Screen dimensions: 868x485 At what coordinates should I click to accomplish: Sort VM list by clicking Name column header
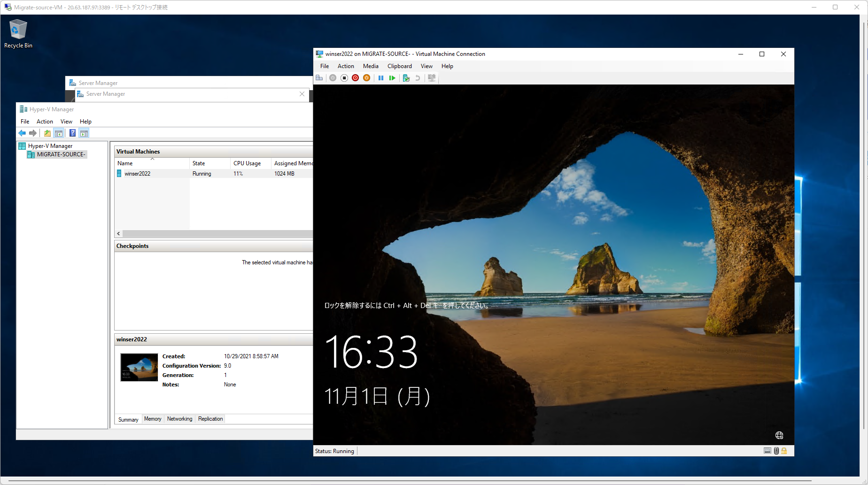point(125,163)
